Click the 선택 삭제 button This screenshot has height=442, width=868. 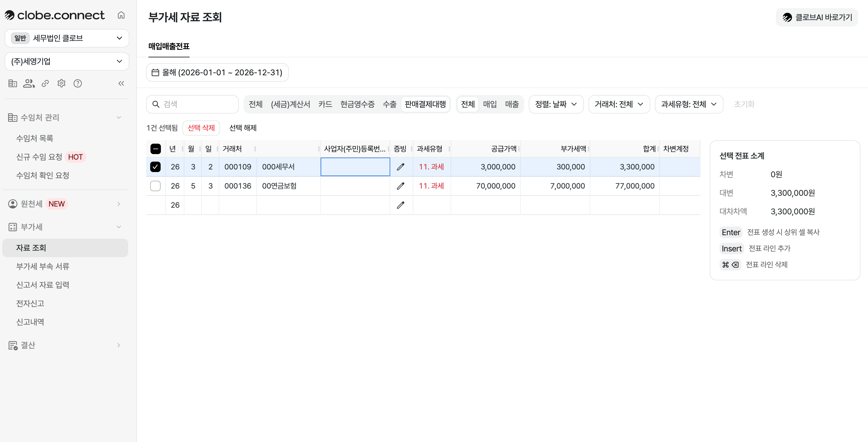coord(201,128)
